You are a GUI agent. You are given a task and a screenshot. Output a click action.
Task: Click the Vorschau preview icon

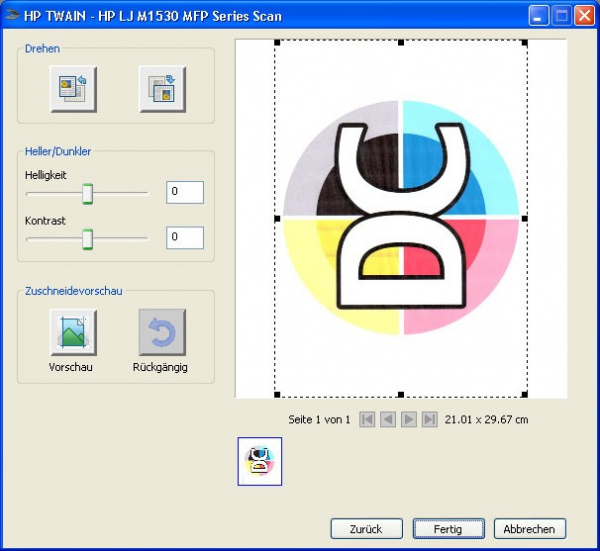point(72,332)
